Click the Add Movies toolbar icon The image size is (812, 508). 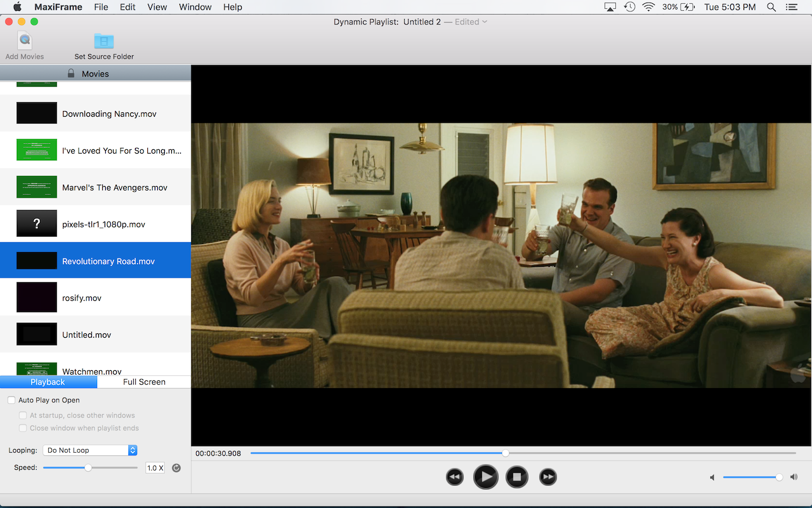[x=25, y=41]
